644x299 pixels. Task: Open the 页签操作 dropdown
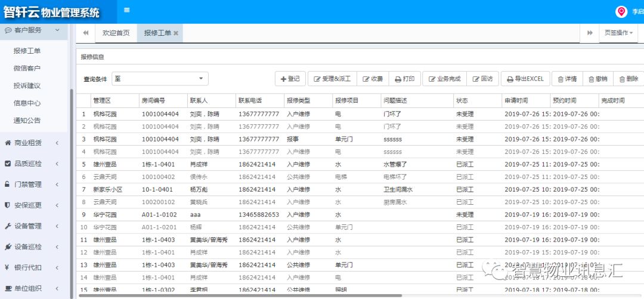click(618, 33)
